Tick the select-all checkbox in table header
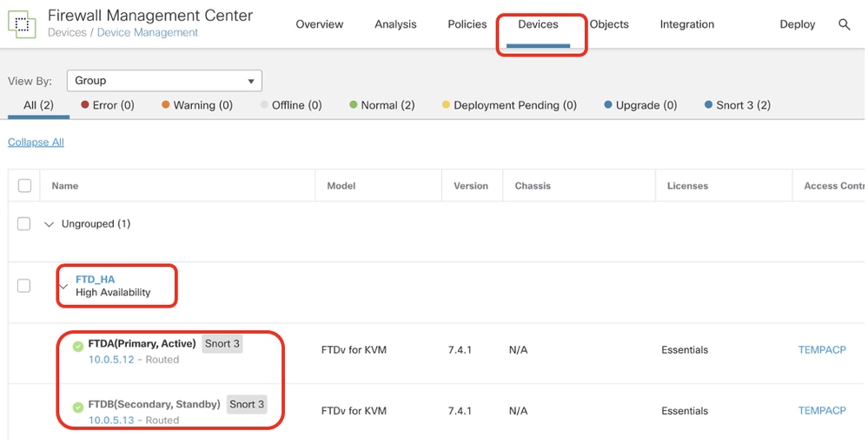This screenshot has height=444, width=868. (x=24, y=185)
